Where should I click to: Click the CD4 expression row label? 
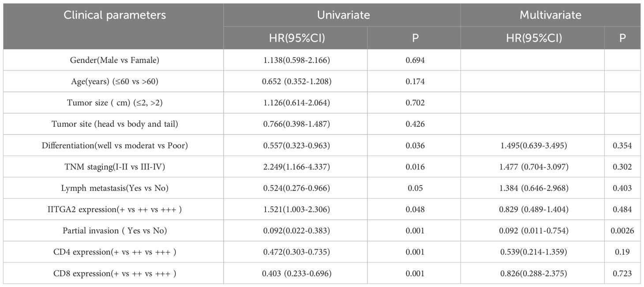coord(113,253)
